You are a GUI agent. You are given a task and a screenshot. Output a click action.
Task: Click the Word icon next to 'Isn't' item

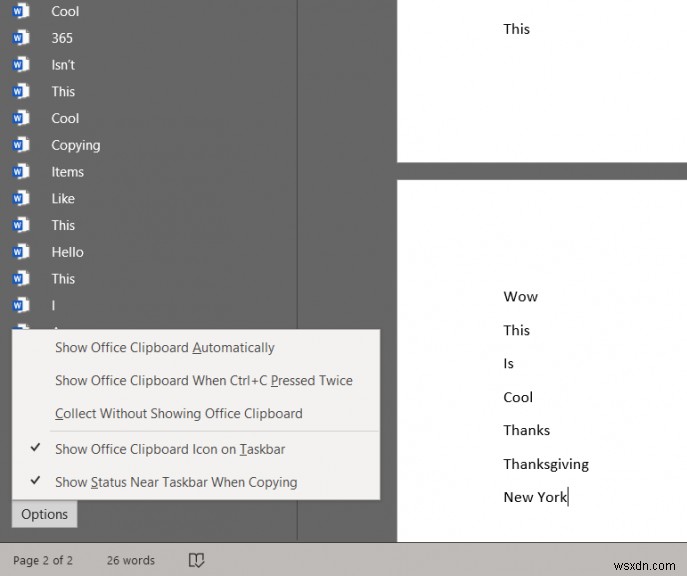coord(21,64)
